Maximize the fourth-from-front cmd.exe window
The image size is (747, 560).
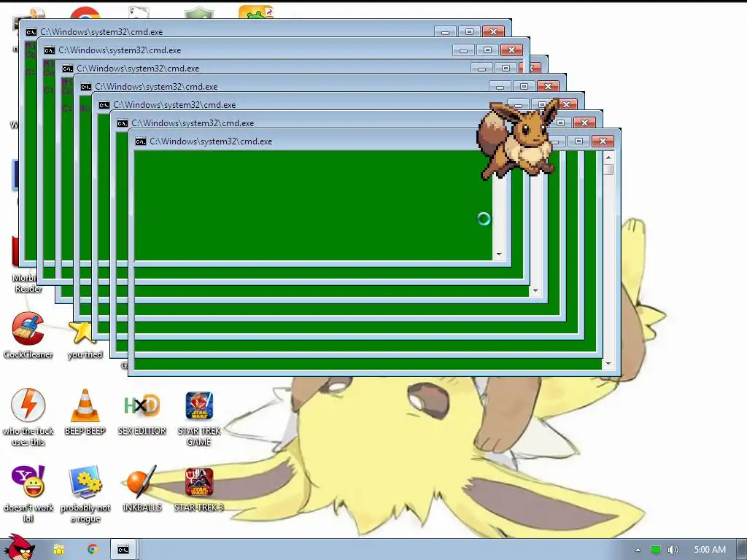[x=524, y=86]
